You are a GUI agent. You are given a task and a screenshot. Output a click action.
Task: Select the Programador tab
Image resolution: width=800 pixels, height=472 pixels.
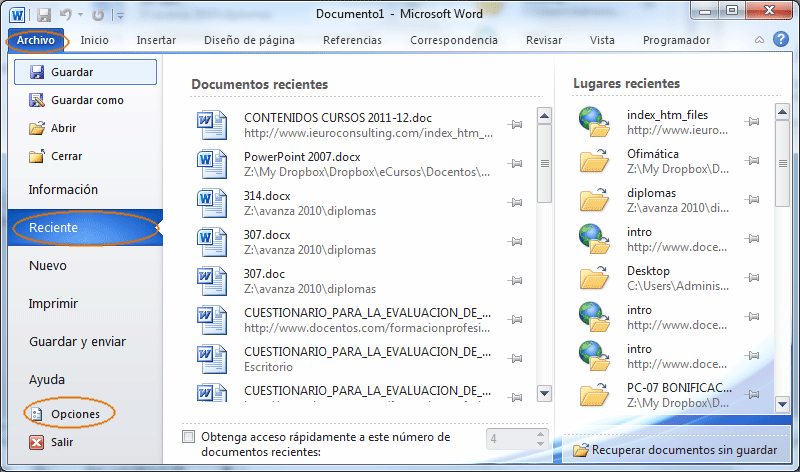(676, 40)
